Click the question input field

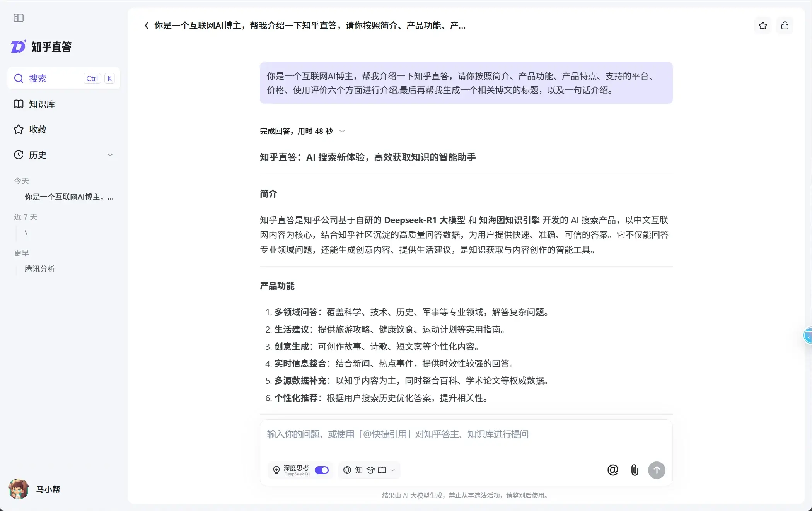click(425, 434)
